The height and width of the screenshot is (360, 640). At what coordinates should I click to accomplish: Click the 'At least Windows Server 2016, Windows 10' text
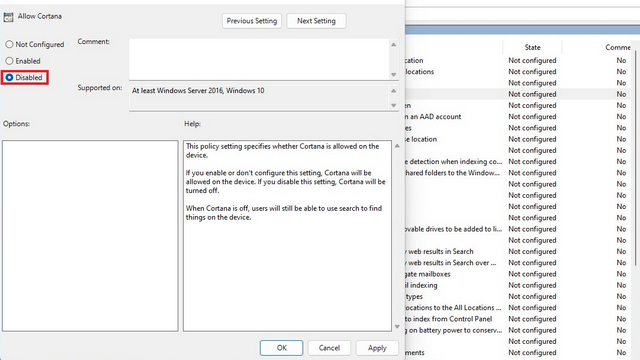[198, 91]
